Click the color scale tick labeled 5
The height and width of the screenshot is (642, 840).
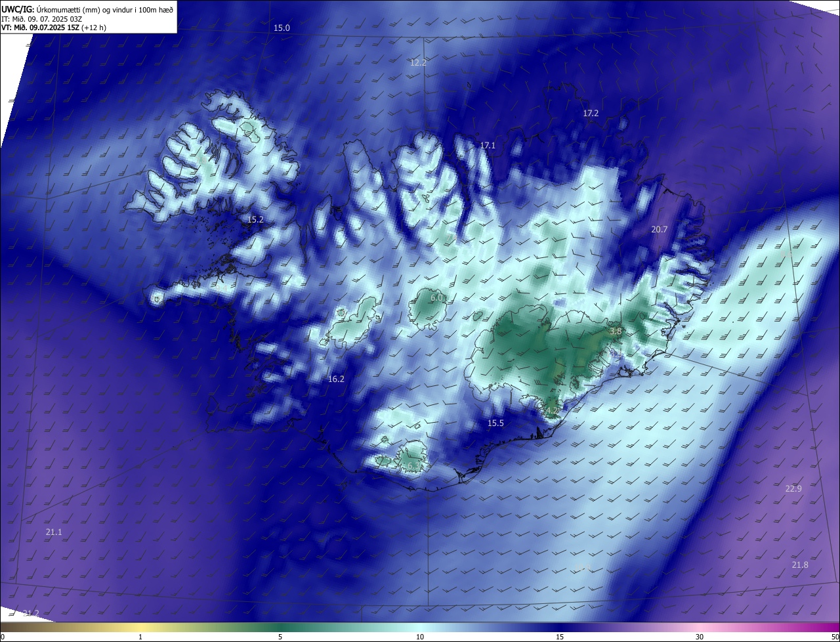280,637
